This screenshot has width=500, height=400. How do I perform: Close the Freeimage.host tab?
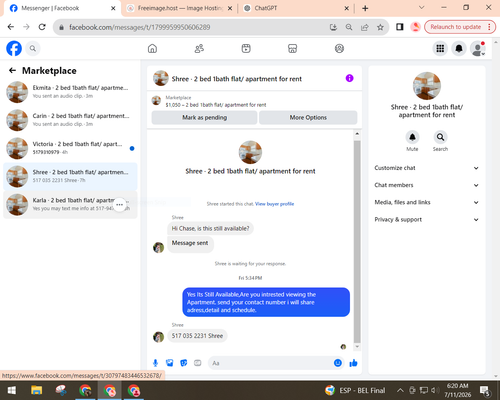point(230,8)
